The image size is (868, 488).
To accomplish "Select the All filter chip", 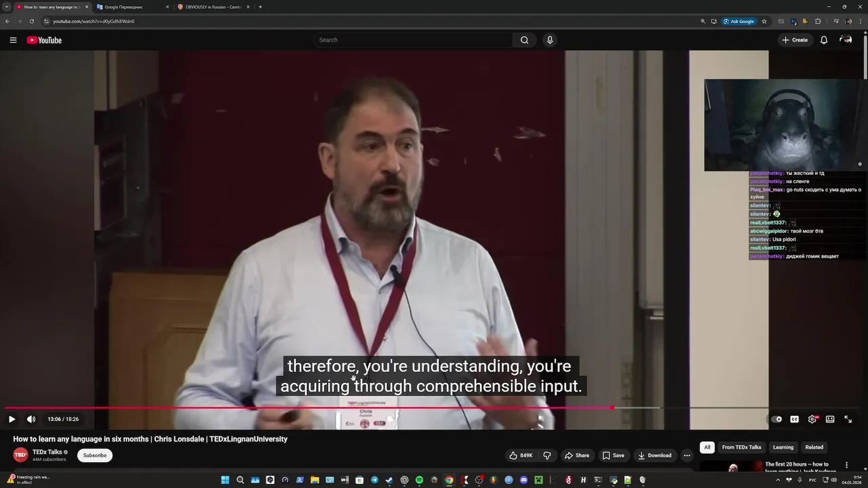I will click(x=707, y=447).
